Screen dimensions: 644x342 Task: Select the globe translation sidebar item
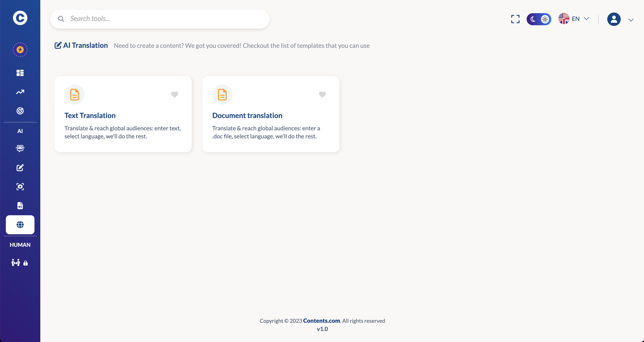[x=20, y=225]
